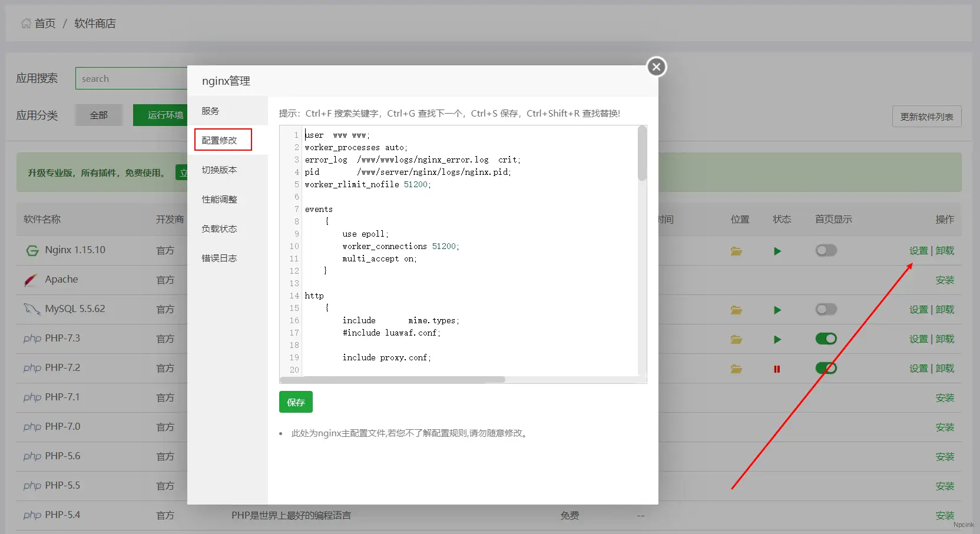Click 安装 for PHP-5.6

click(945, 457)
